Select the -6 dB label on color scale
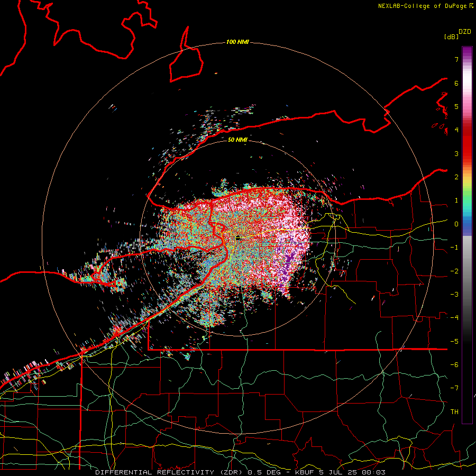 coord(454,365)
